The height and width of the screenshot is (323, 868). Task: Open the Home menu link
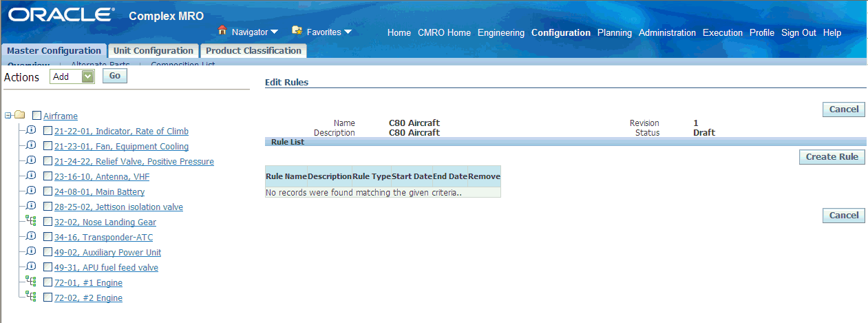(x=399, y=32)
